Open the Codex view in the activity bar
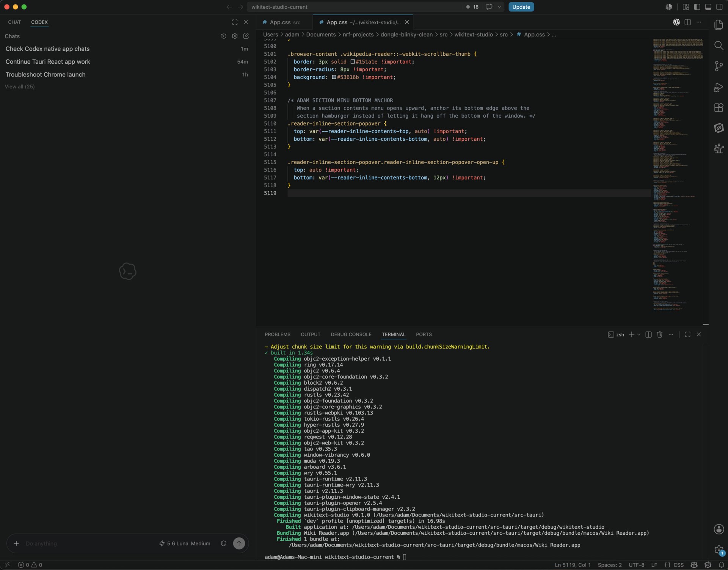 pyautogui.click(x=719, y=128)
